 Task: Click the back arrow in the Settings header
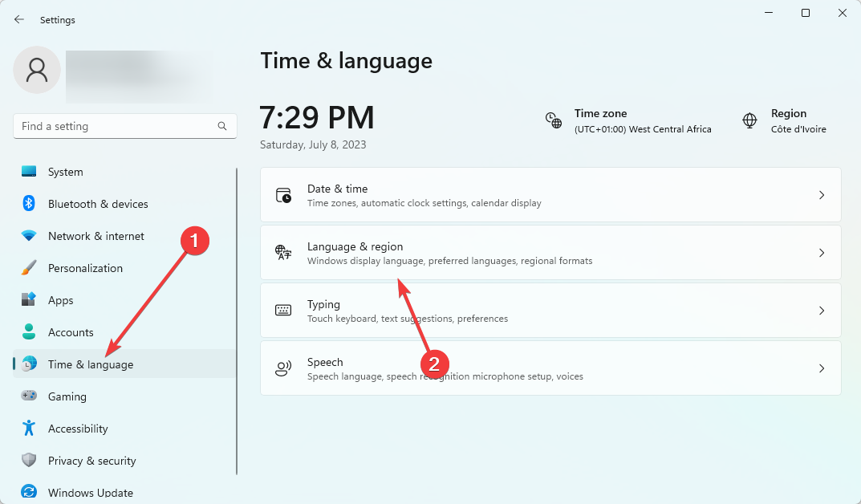pyautogui.click(x=19, y=20)
